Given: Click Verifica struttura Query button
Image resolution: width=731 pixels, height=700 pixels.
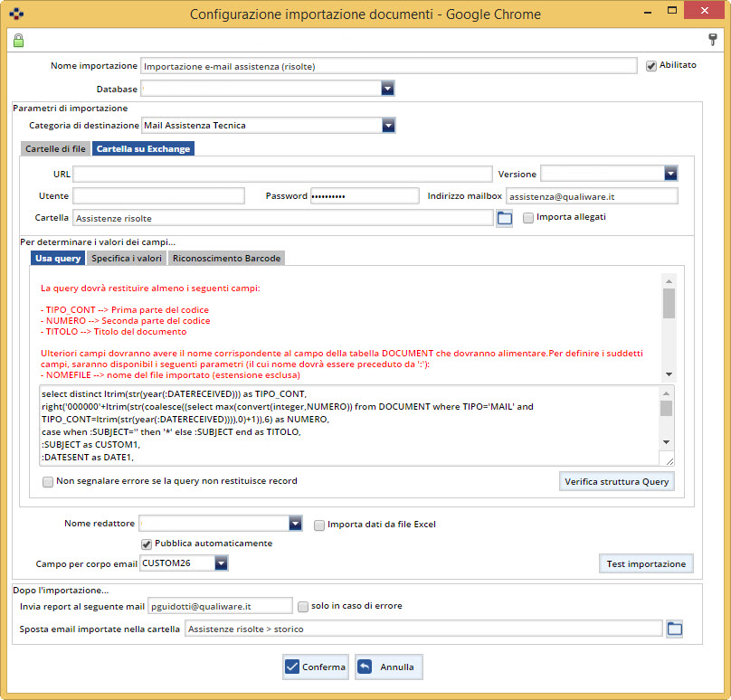Looking at the screenshot, I should [617, 481].
